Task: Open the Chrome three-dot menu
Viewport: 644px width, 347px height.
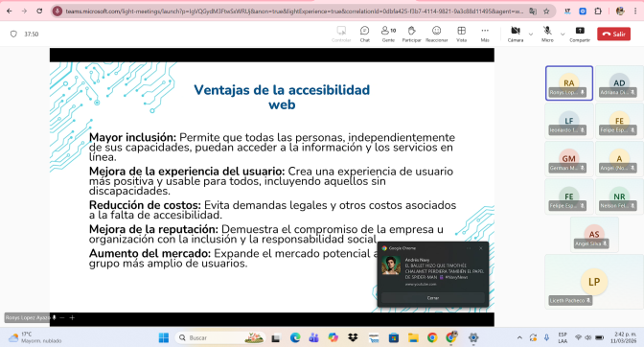Action: [635, 12]
